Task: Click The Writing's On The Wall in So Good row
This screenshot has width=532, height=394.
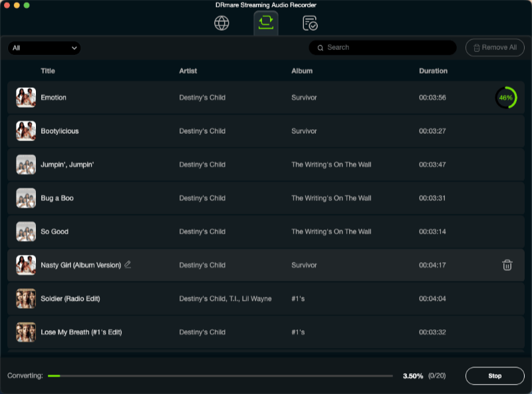Action: point(331,232)
